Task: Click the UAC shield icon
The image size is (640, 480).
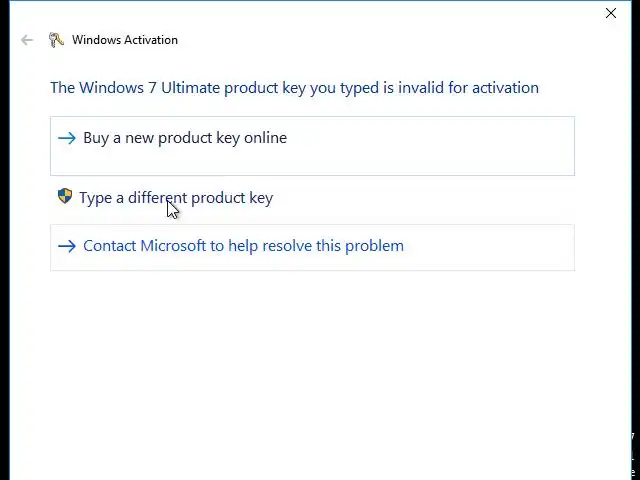Action: (65, 197)
